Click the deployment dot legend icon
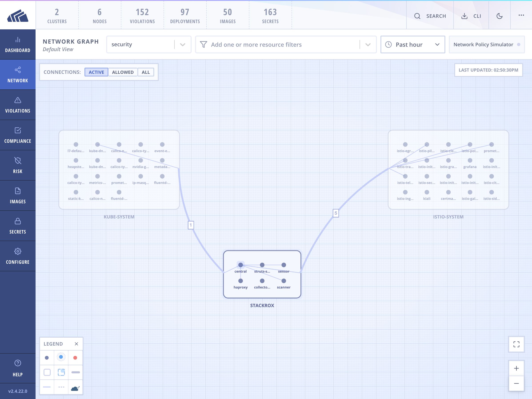The height and width of the screenshot is (399, 532). click(x=47, y=358)
